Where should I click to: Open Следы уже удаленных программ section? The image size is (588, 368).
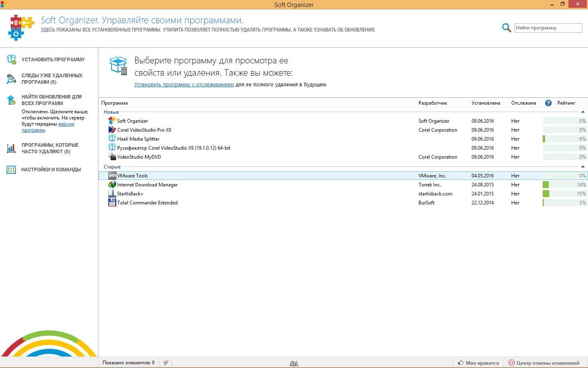tap(52, 79)
